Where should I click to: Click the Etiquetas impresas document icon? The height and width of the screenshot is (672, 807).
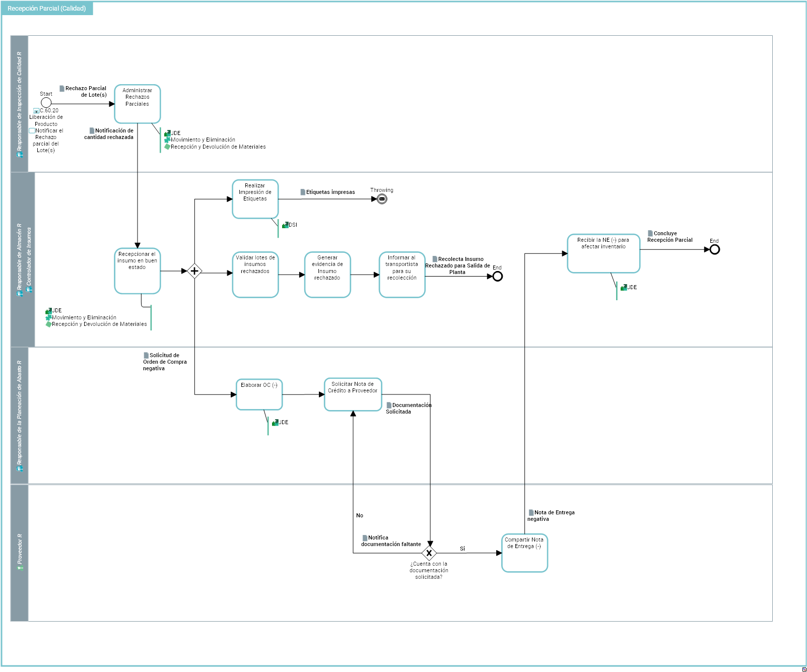tap(303, 192)
